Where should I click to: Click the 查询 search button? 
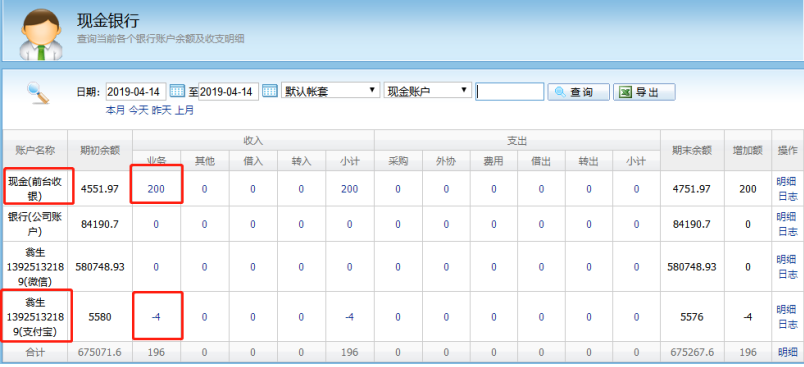click(578, 92)
